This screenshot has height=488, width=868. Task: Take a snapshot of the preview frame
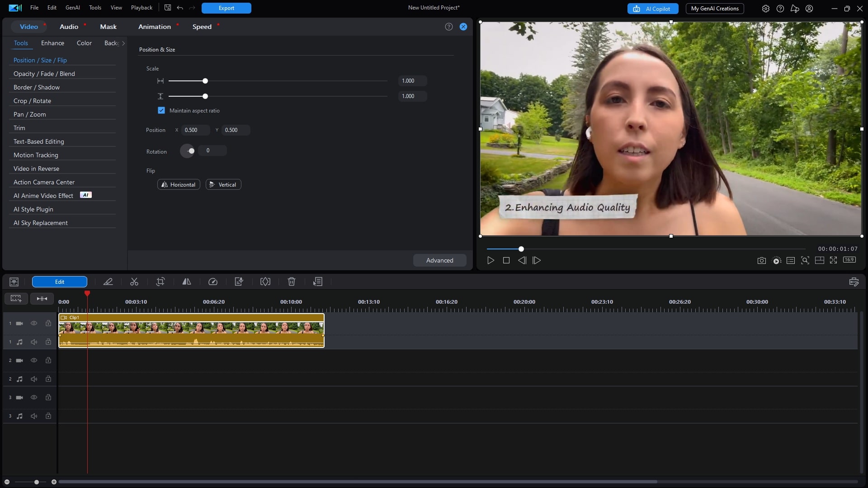[x=761, y=260]
